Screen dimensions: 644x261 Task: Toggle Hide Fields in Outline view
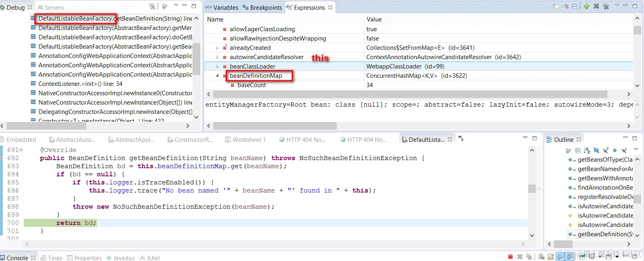point(596,150)
